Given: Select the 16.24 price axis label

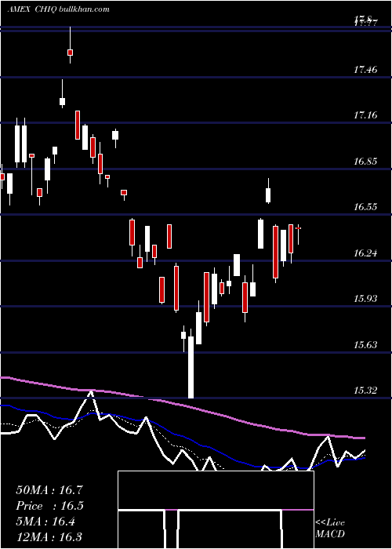Looking at the screenshot, I should point(365,253).
